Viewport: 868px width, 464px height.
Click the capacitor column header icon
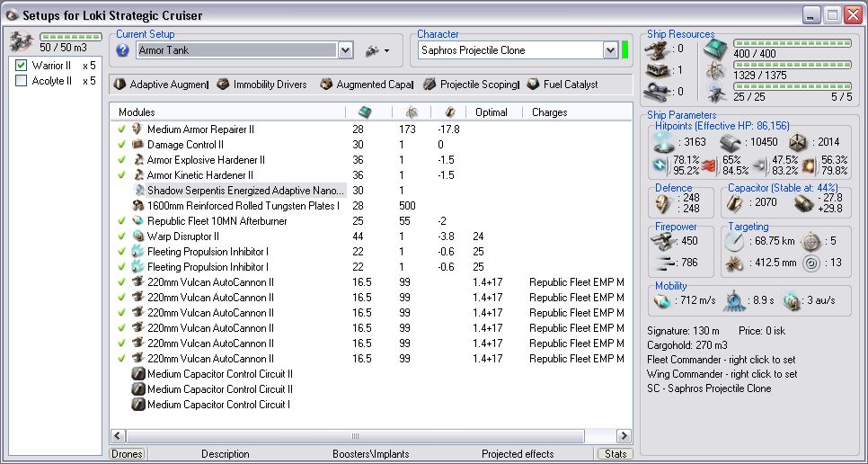[449, 112]
